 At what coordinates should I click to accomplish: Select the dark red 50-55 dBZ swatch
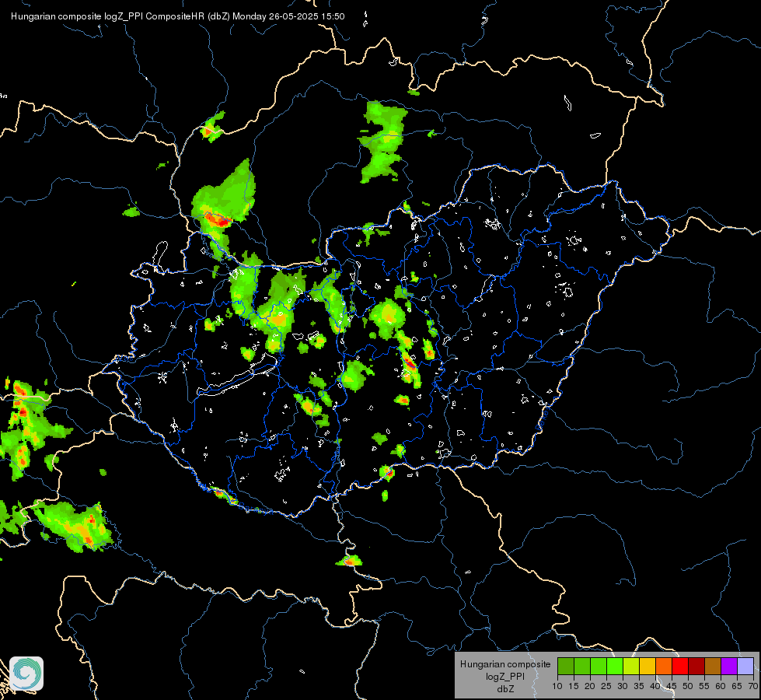tap(696, 666)
